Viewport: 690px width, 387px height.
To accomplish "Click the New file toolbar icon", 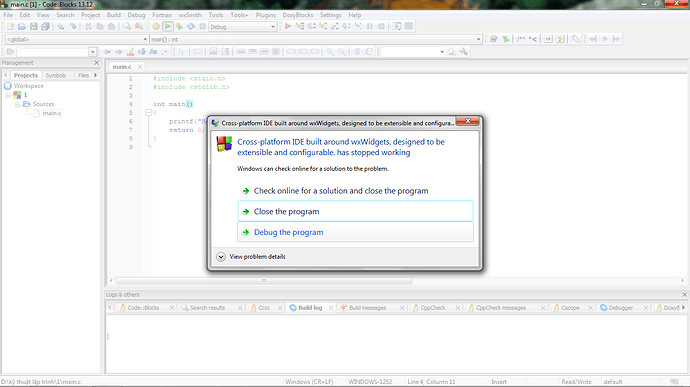I will 10,26.
